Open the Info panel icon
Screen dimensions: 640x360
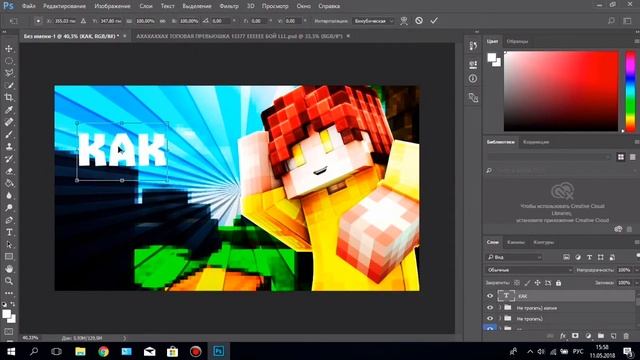[473, 79]
